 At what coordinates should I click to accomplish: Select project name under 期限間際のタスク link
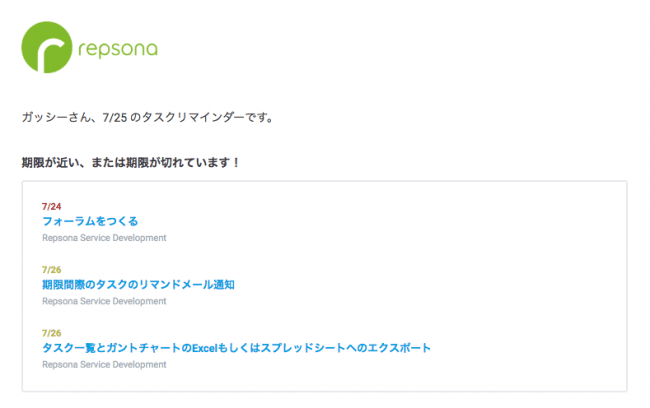click(x=104, y=301)
